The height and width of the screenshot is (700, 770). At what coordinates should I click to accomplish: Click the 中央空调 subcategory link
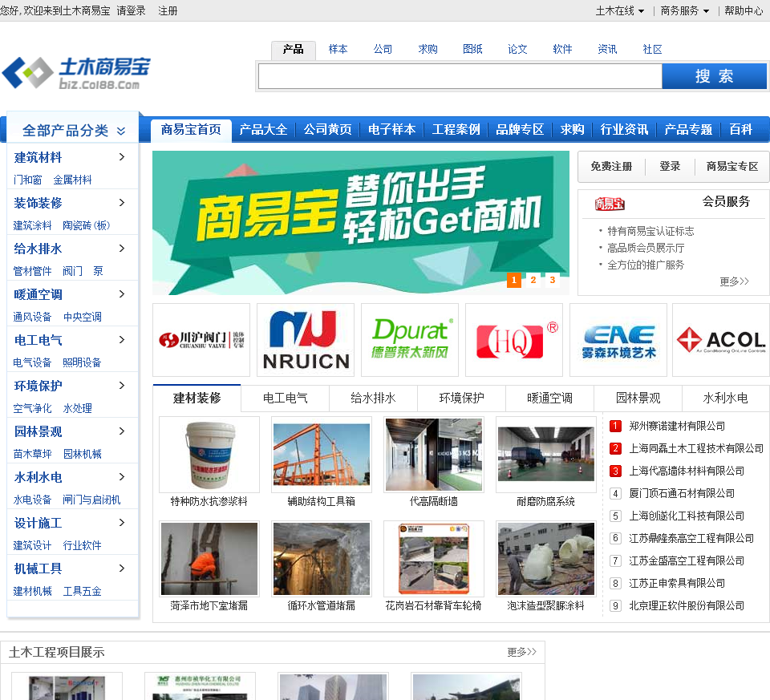pos(82,317)
